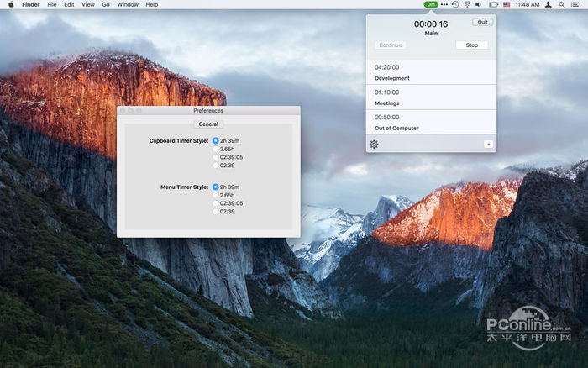
Task: Click the green timer menu bar icon
Action: click(431, 4)
